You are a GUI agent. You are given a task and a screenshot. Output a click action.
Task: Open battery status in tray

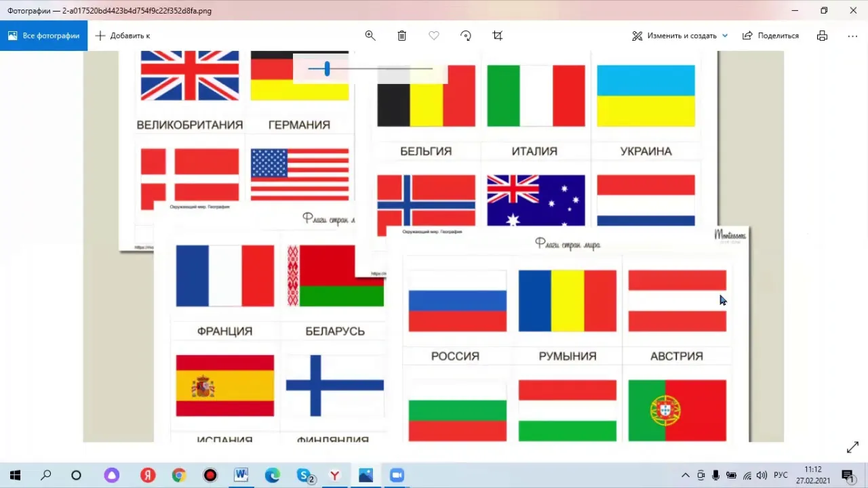(732, 476)
